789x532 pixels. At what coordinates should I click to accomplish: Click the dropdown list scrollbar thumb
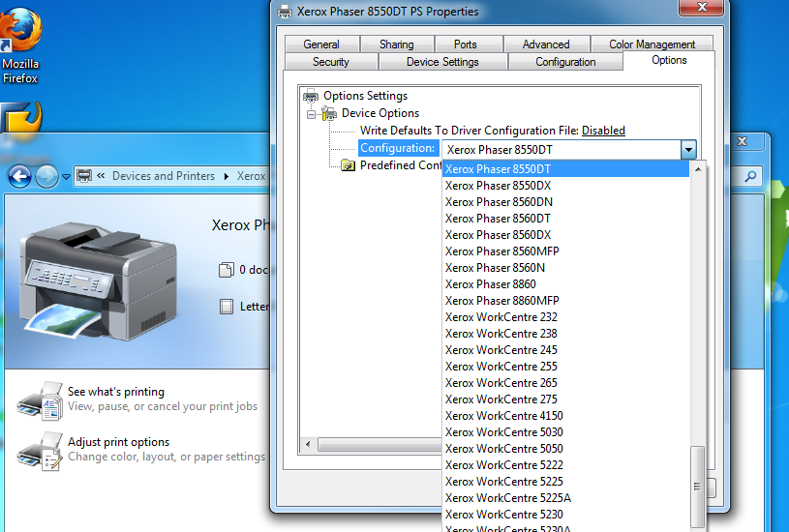[697, 487]
